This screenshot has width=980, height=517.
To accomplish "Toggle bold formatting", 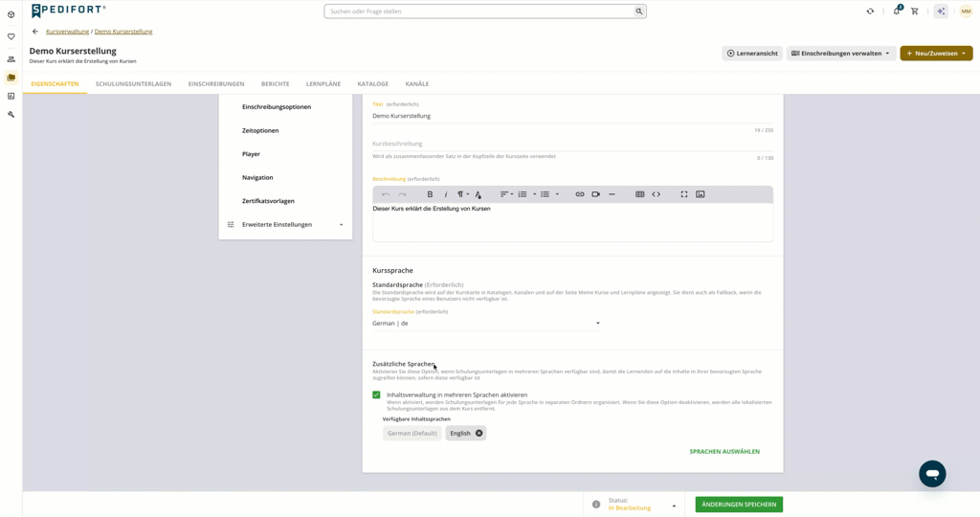I will 430,194.
